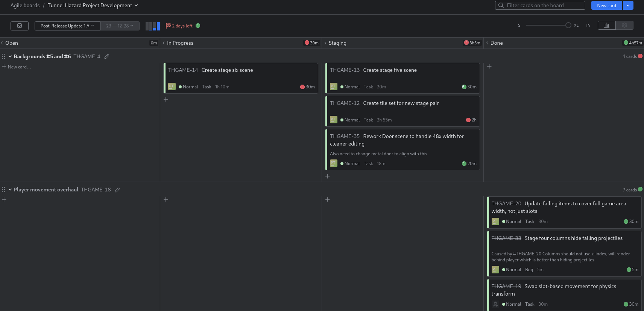Viewport: 644px width, 311px height.
Task: Go to Agile boards breadcrumb
Action: (x=25, y=5)
